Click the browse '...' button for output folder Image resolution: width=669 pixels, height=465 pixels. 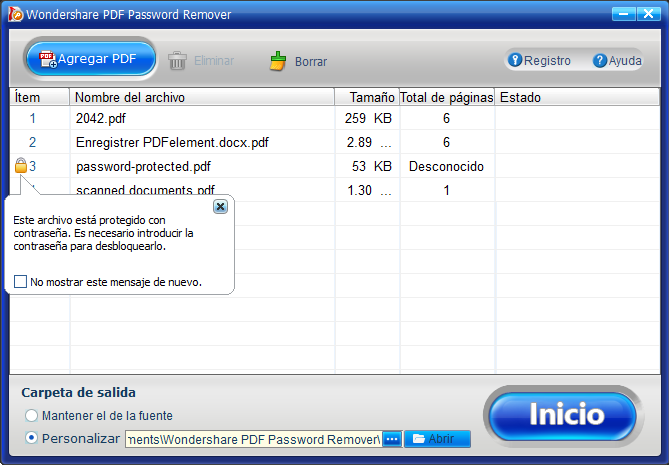coord(392,439)
